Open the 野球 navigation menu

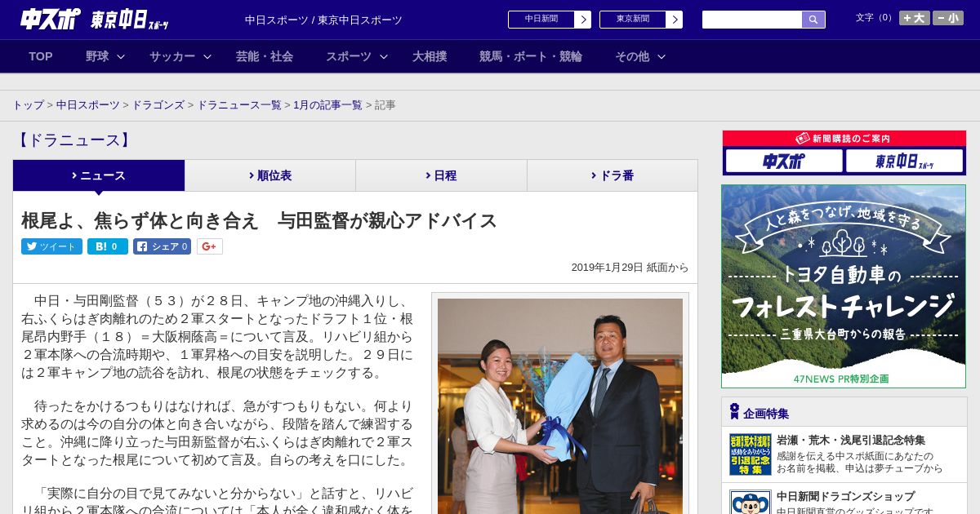[97, 56]
